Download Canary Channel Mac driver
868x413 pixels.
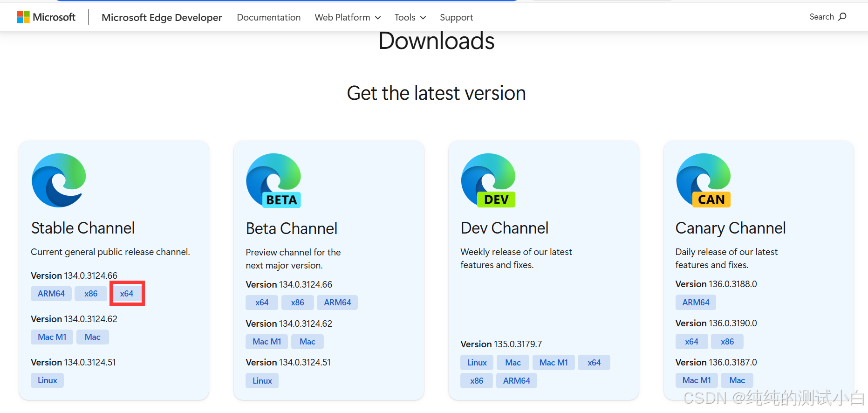click(x=737, y=380)
